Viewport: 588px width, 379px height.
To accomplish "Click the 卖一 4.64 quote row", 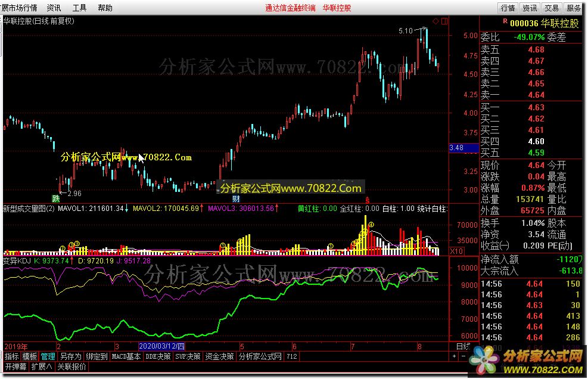I will tap(531, 95).
